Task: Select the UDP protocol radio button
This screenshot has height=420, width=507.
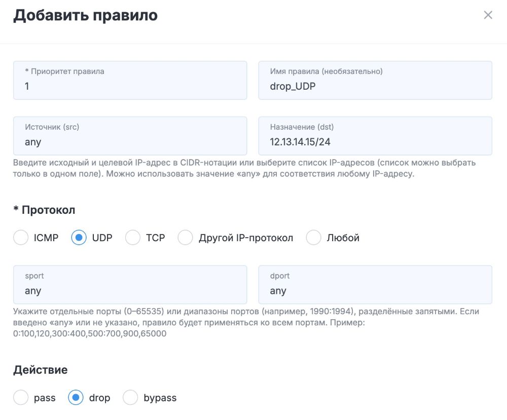Action: point(79,237)
